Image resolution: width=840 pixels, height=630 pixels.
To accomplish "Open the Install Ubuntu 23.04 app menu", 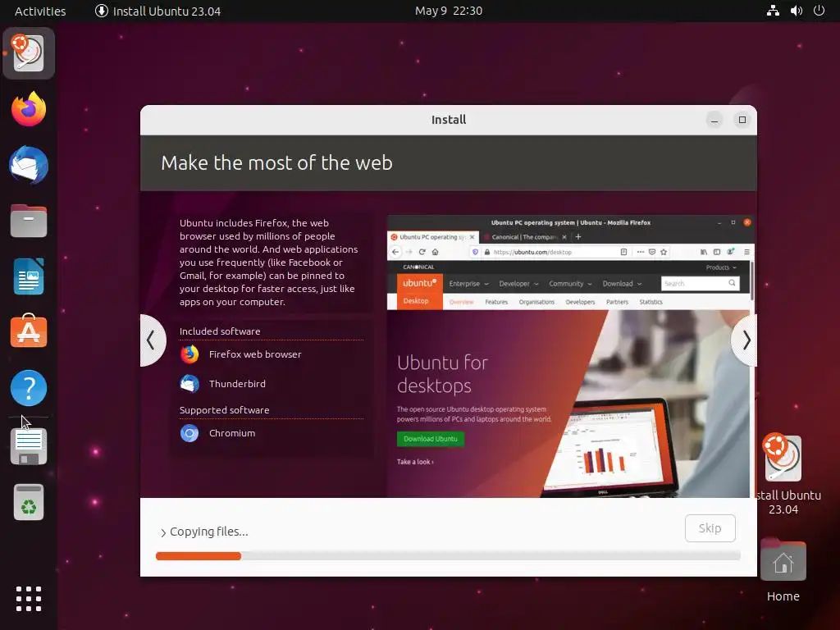I will pos(158,11).
